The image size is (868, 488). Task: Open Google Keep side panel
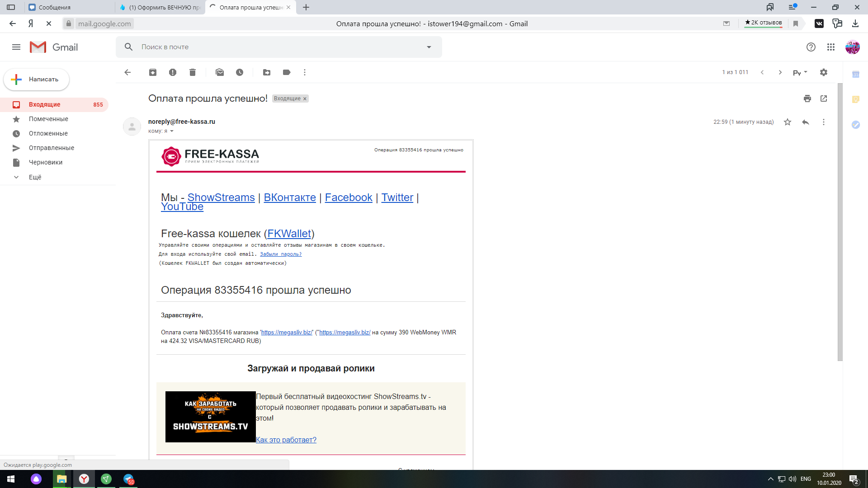[856, 99]
